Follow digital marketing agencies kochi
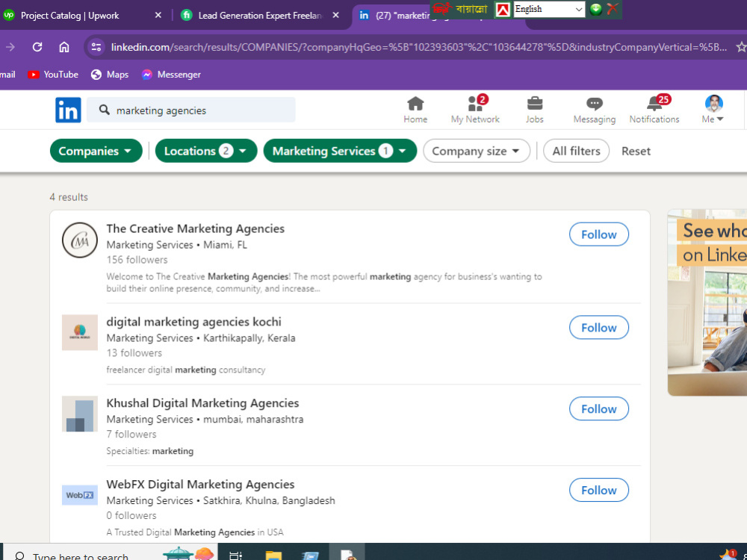The height and width of the screenshot is (560, 747). click(599, 328)
